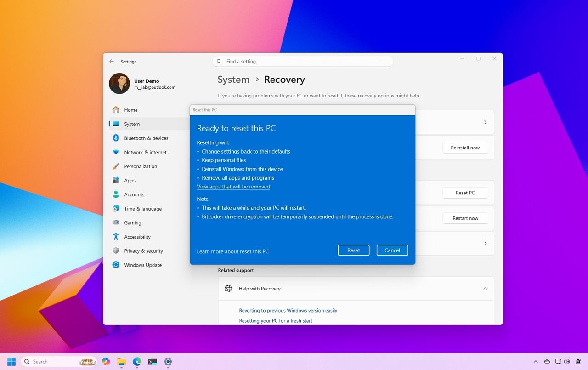This screenshot has height=370, width=588.
Task: Launch Copilot from the taskbar
Action: click(106, 362)
